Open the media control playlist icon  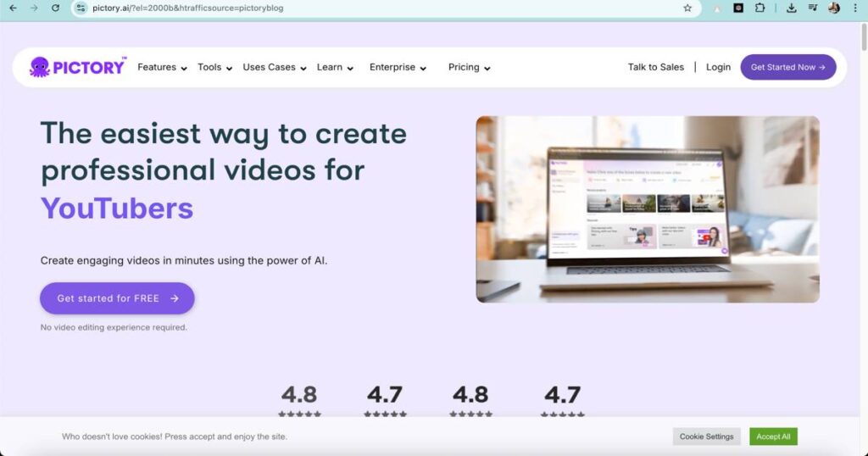pos(813,8)
